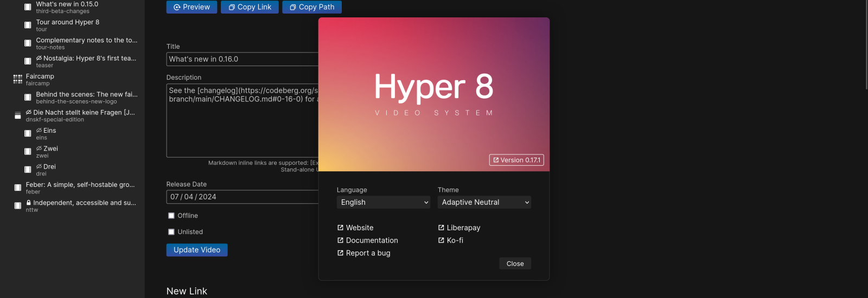868x298 pixels.
Task: Click the film icon beside Drei
Action: 28,170
